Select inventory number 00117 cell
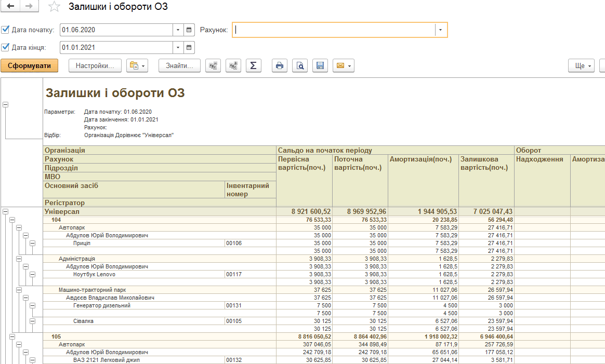 click(251, 275)
